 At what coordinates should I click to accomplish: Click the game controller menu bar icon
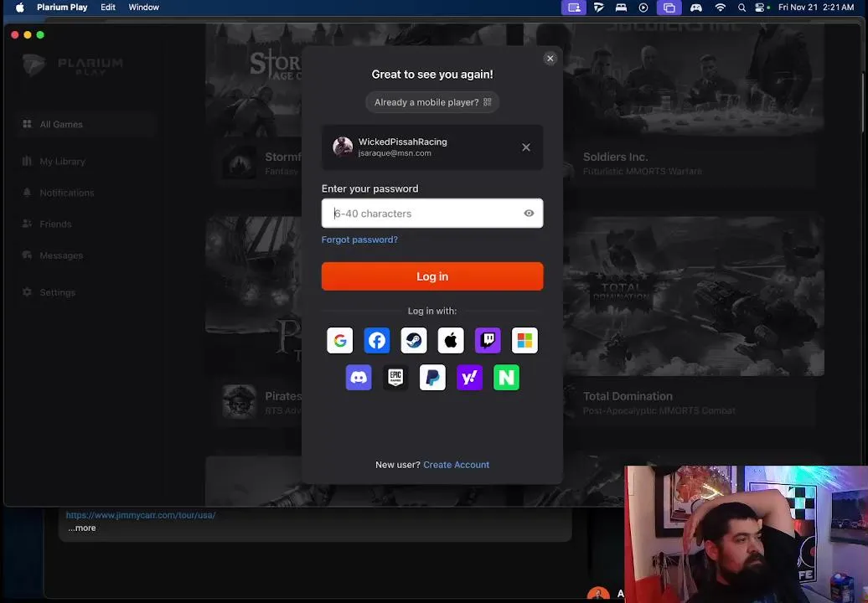(696, 8)
